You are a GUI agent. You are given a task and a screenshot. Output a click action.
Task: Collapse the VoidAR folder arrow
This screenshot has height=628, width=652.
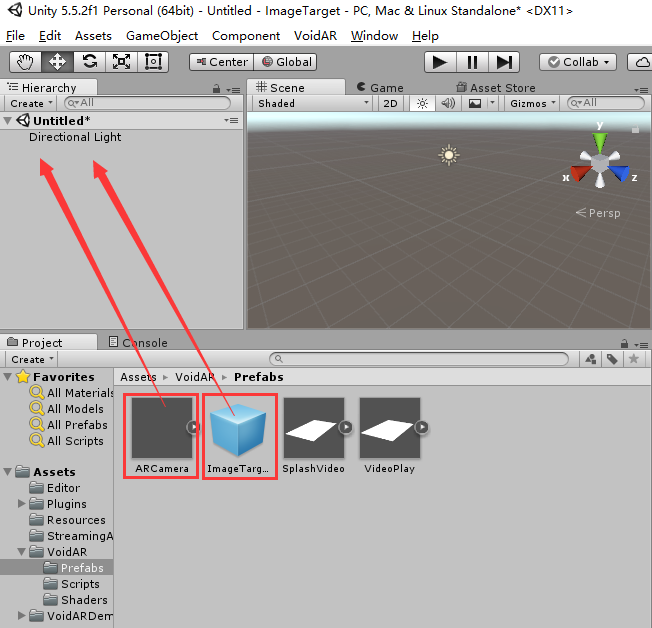(22, 552)
